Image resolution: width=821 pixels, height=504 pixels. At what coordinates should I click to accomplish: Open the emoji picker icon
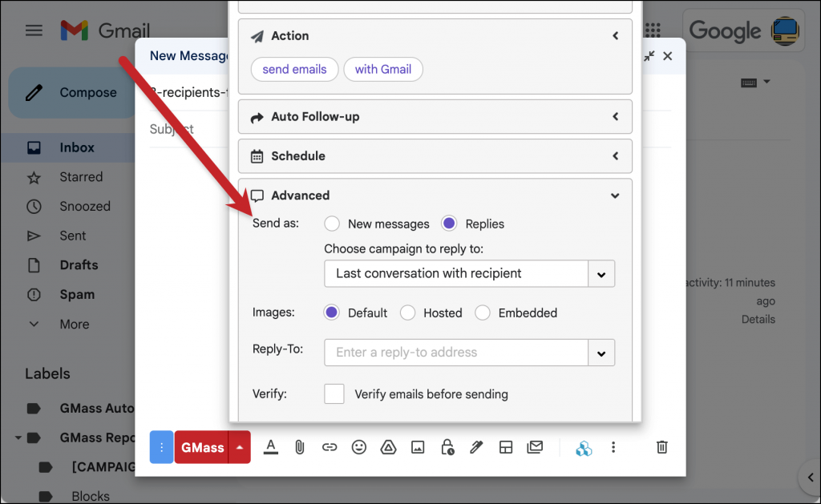[358, 447]
